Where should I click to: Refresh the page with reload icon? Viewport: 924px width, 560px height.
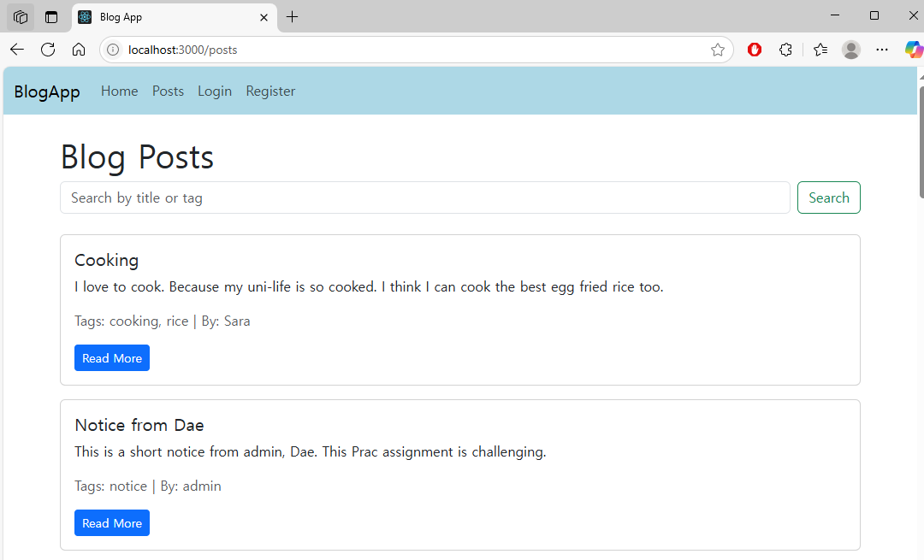[48, 50]
